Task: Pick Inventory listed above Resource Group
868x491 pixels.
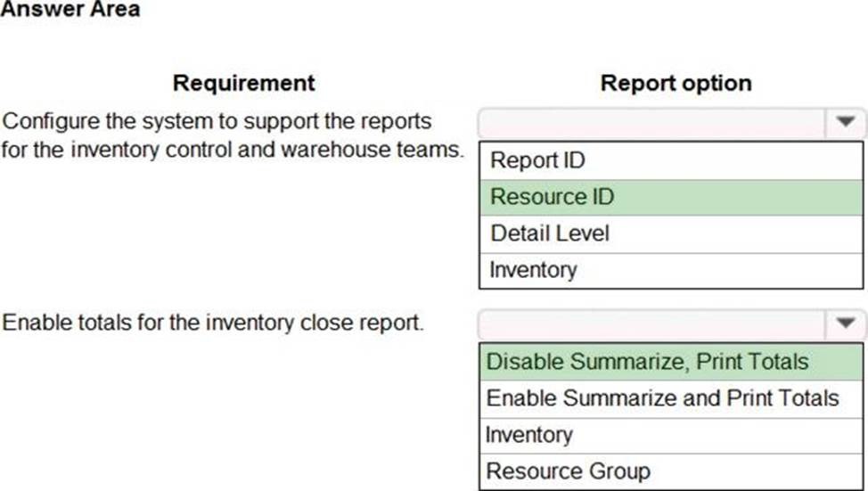Action: [x=528, y=435]
